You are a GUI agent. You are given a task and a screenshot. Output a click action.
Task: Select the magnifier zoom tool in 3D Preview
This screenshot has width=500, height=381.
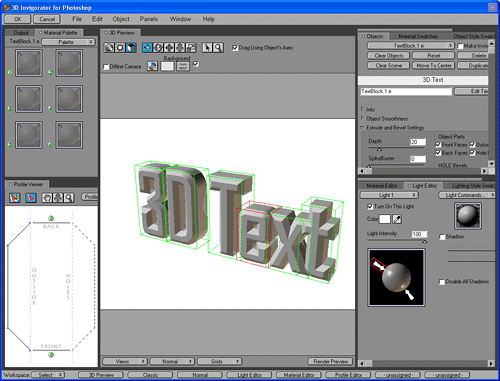[x=218, y=48]
